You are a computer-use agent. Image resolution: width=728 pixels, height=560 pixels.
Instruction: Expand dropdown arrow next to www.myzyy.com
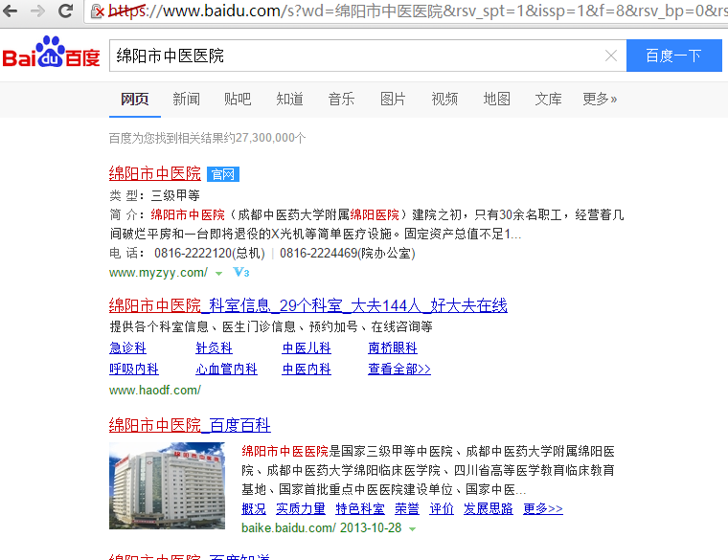pyautogui.click(x=218, y=273)
